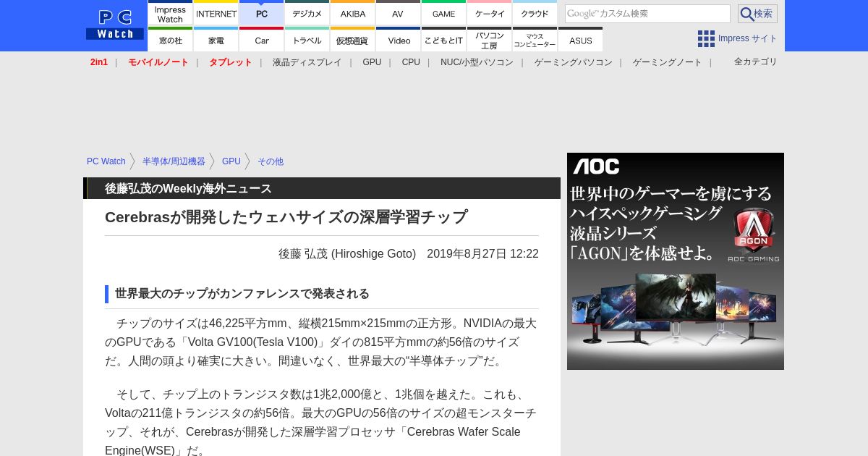This screenshot has width=868, height=456.
Task: Open 後藤弘茂のWeekly海外ニュース series header
Action: [x=188, y=189]
